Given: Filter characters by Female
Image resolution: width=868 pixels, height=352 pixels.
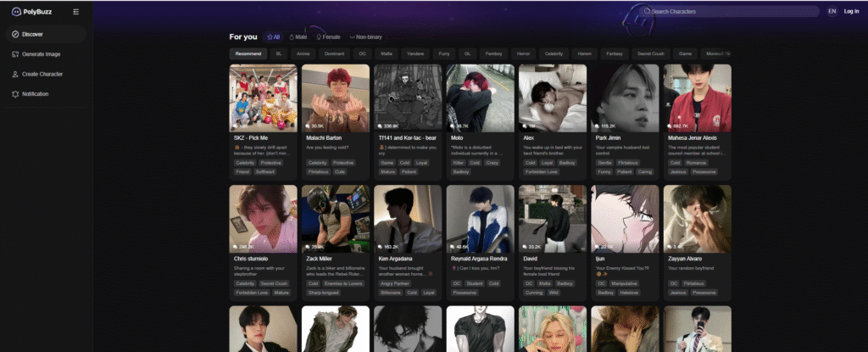Looking at the screenshot, I should click(328, 37).
